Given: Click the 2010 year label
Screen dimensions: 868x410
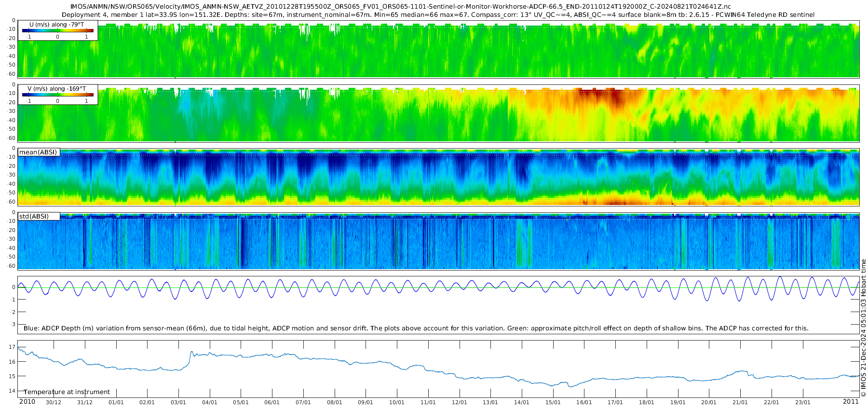Looking at the screenshot, I should point(27,402).
